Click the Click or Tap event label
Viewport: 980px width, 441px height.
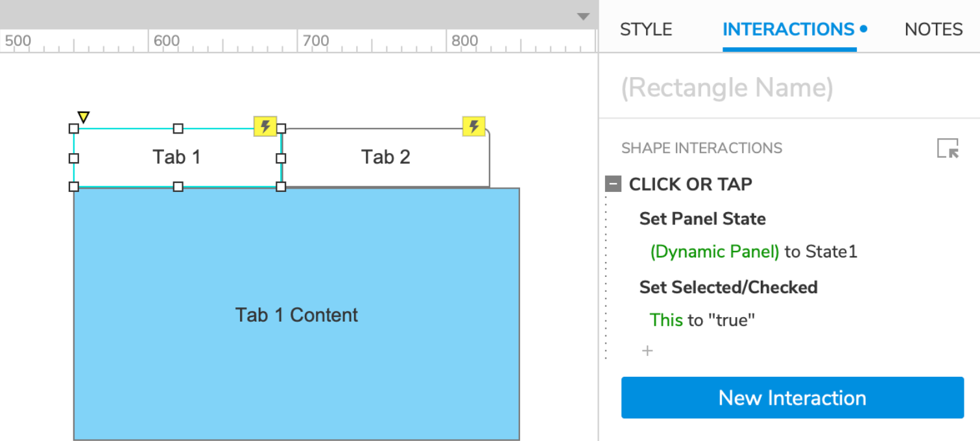point(690,184)
